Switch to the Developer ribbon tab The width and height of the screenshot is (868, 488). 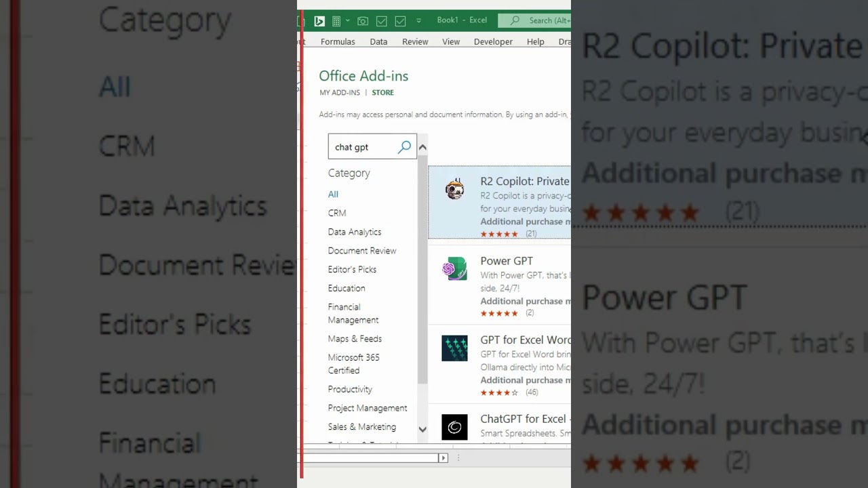click(493, 41)
